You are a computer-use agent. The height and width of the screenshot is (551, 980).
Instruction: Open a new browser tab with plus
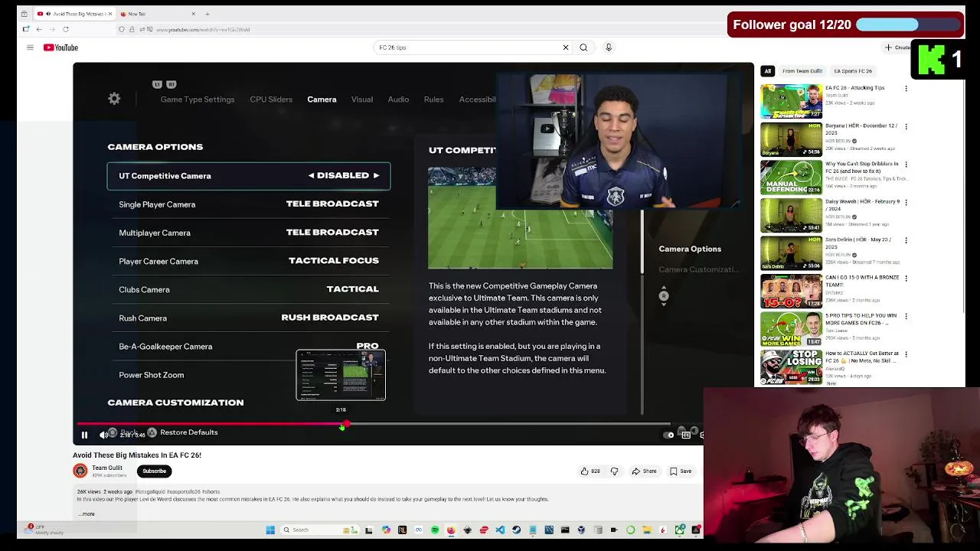(x=207, y=14)
